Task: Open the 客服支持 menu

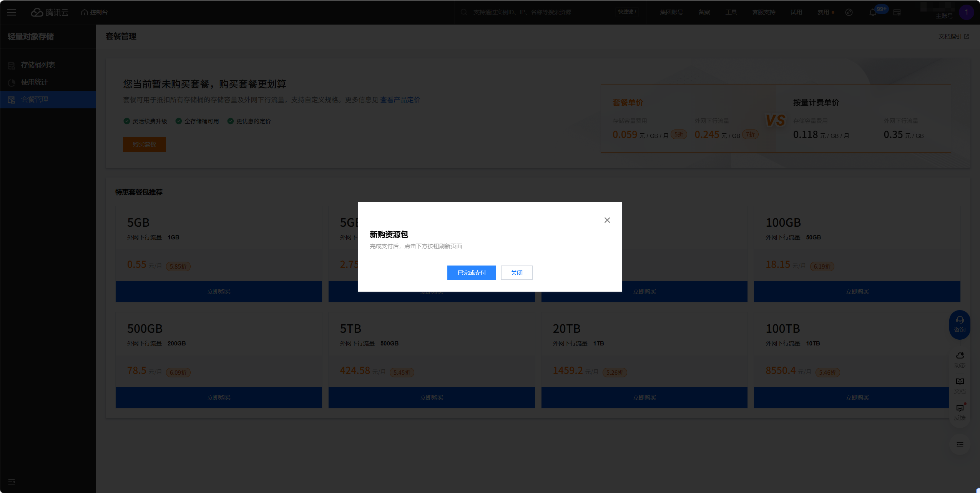Action: click(x=764, y=12)
